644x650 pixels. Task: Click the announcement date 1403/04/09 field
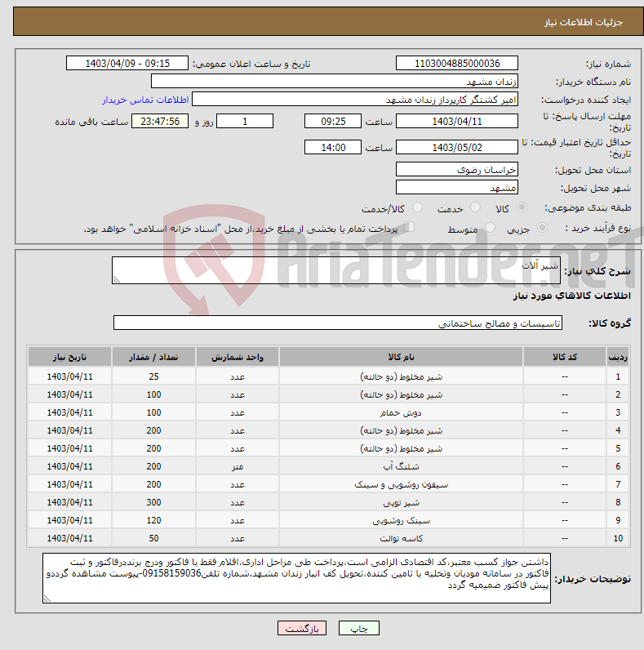(127, 64)
